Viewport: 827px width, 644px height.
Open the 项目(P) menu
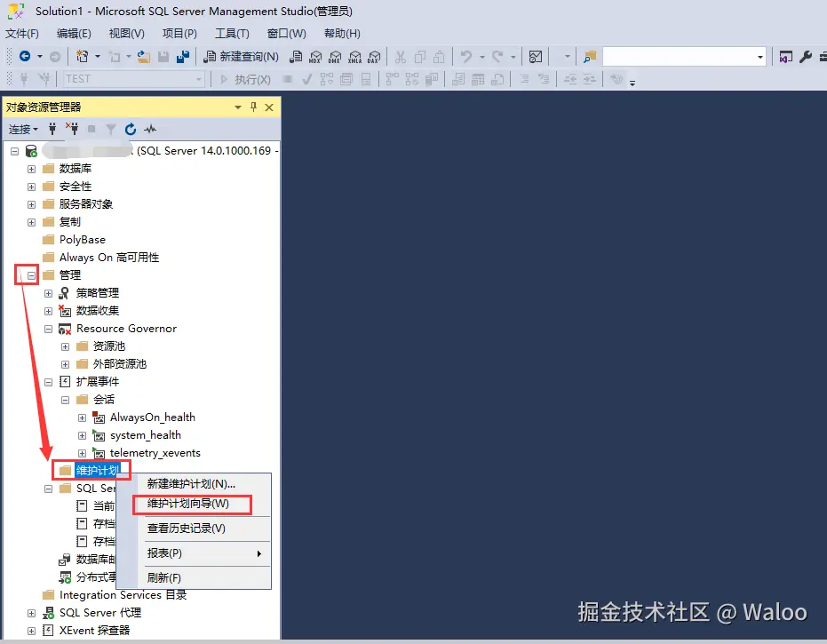coord(179,34)
